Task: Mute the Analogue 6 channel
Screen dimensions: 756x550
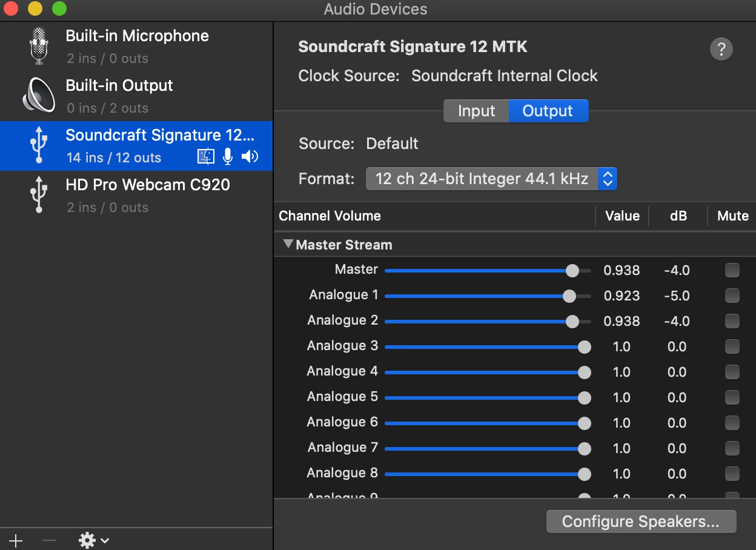Action: [x=732, y=423]
